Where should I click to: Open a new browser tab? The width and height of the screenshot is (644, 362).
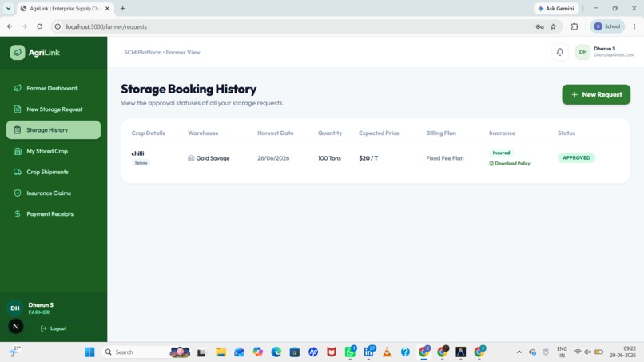coord(122,8)
